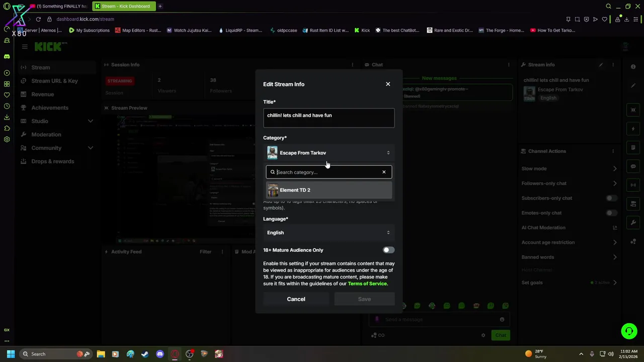
Task: Open the Escape From Tarkov category dropdown
Action: click(329, 153)
